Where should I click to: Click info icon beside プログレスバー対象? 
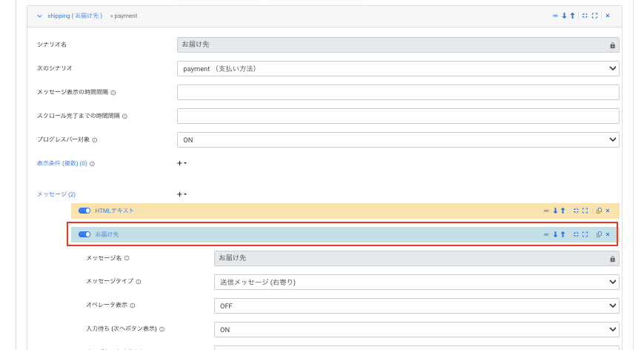95,139
